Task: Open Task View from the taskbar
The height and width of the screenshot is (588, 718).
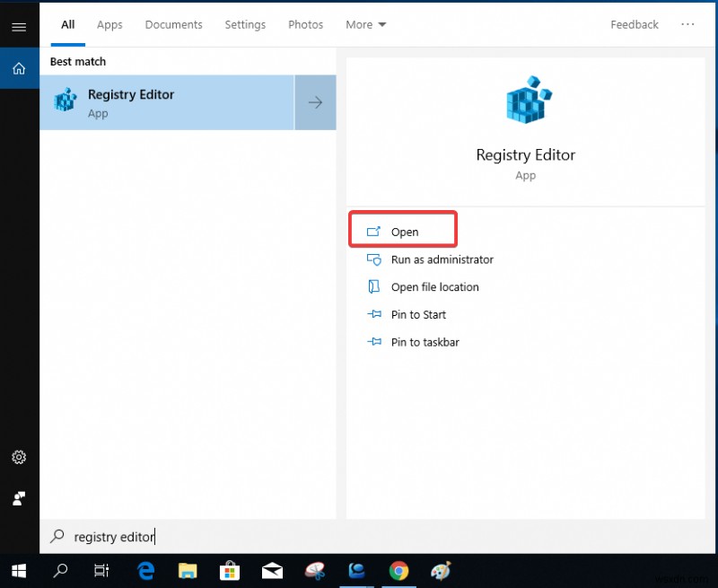Action: point(101,571)
